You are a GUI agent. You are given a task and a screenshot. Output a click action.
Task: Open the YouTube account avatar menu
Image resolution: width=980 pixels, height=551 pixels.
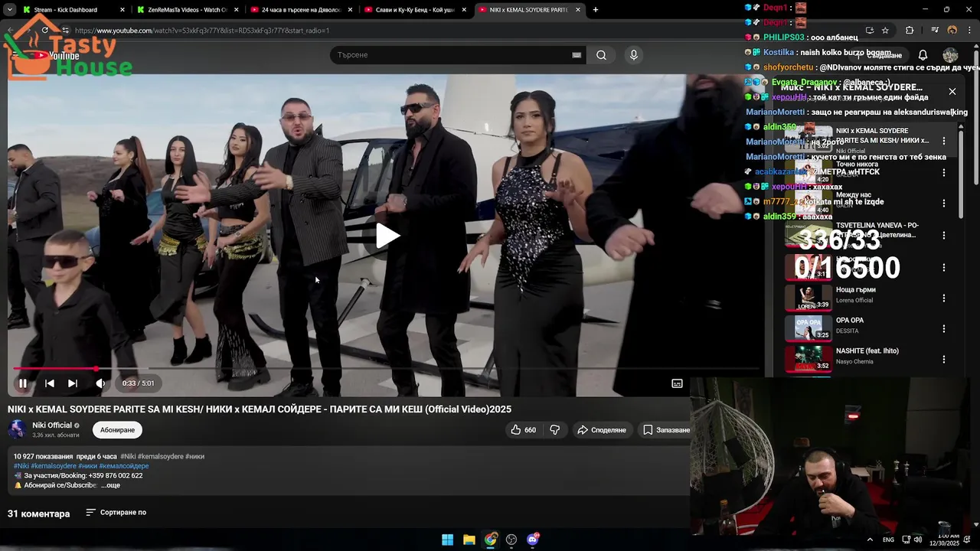950,55
